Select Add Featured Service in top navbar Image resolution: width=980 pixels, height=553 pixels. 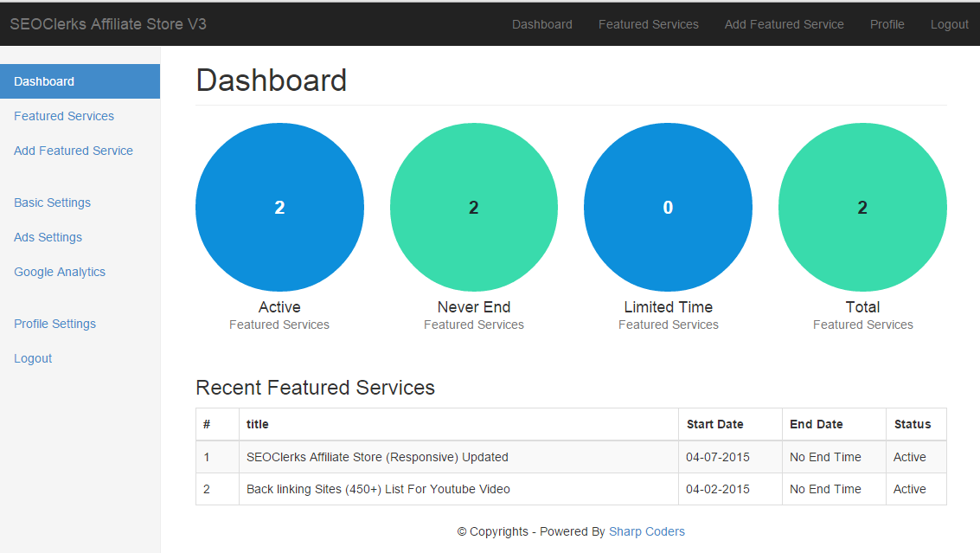coord(784,24)
